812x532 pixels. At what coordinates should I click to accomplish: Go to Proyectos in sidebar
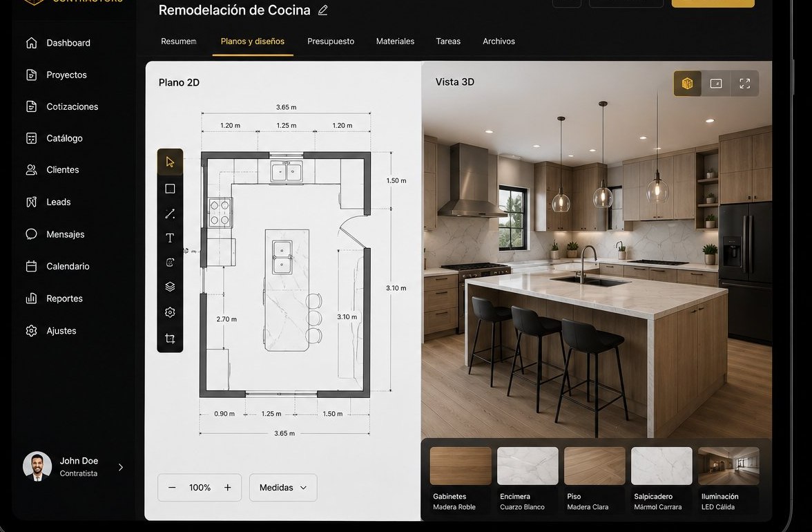(57, 75)
